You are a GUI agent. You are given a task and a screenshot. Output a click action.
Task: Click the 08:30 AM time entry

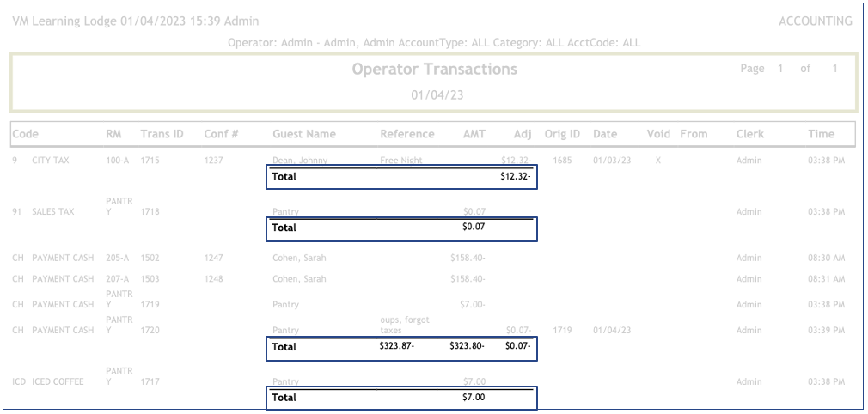coord(826,258)
